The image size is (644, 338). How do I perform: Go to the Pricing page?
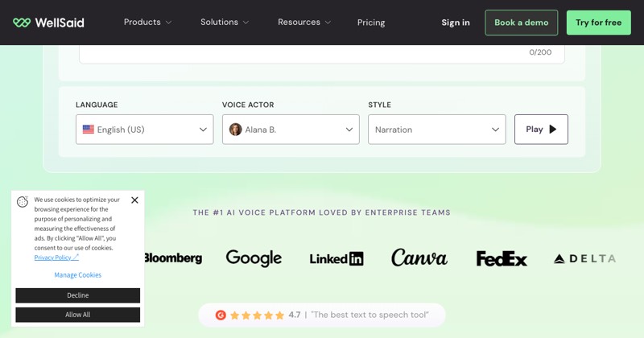[x=371, y=23]
